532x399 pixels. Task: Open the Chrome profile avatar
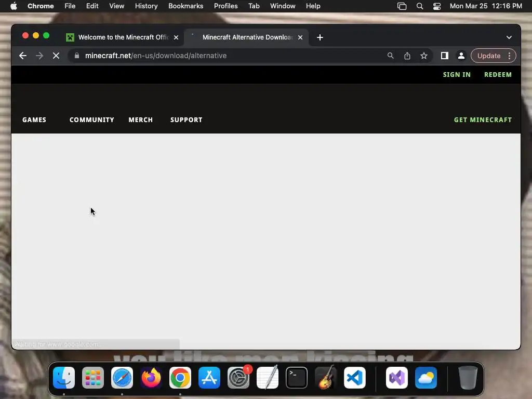pyautogui.click(x=461, y=56)
